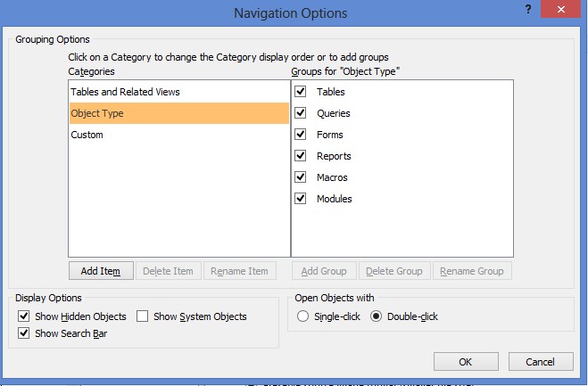Uncheck the Macros group checkbox

click(x=301, y=177)
